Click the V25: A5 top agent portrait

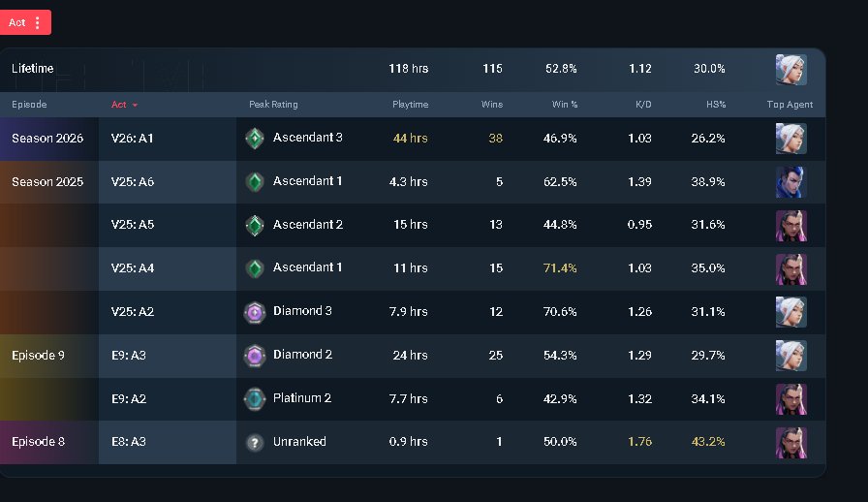(791, 226)
